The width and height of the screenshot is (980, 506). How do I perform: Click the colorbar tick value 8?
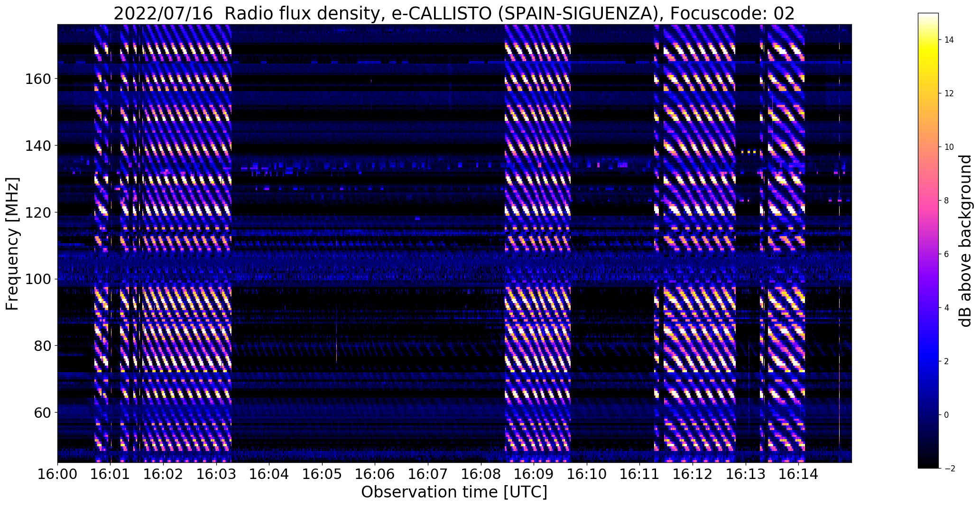(x=946, y=201)
